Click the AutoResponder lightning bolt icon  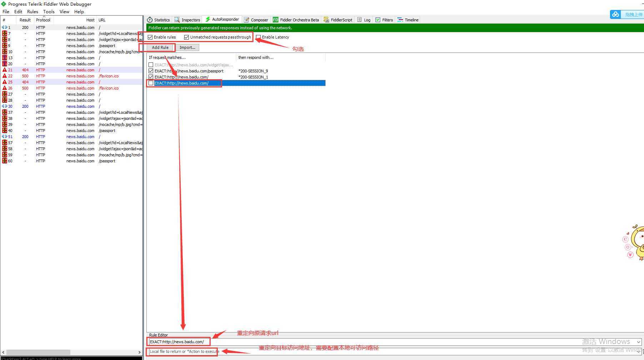208,19
